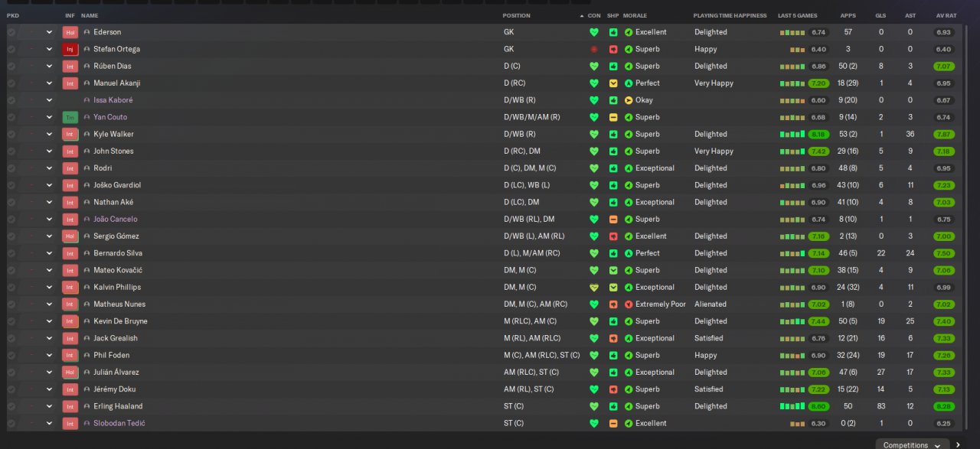This screenshot has height=449, width=980.
Task: Toggle picked checkmark for Kevin De Bruyne
Action: [x=11, y=321]
